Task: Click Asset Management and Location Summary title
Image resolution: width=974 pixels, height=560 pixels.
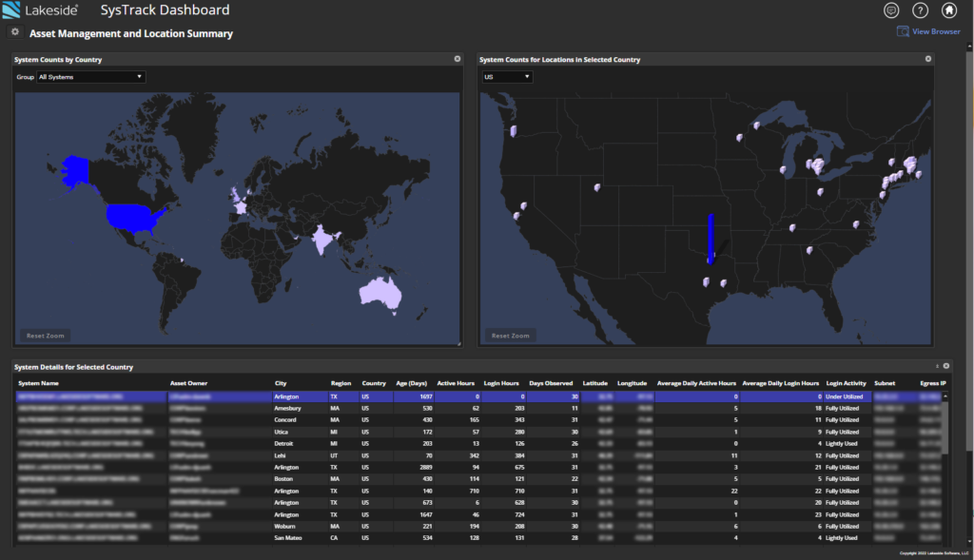Action: (x=131, y=33)
